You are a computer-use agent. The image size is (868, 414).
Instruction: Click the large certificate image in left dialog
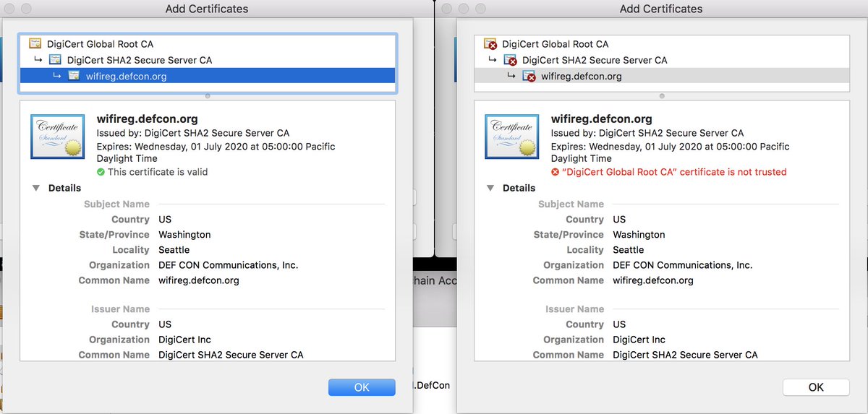point(59,136)
